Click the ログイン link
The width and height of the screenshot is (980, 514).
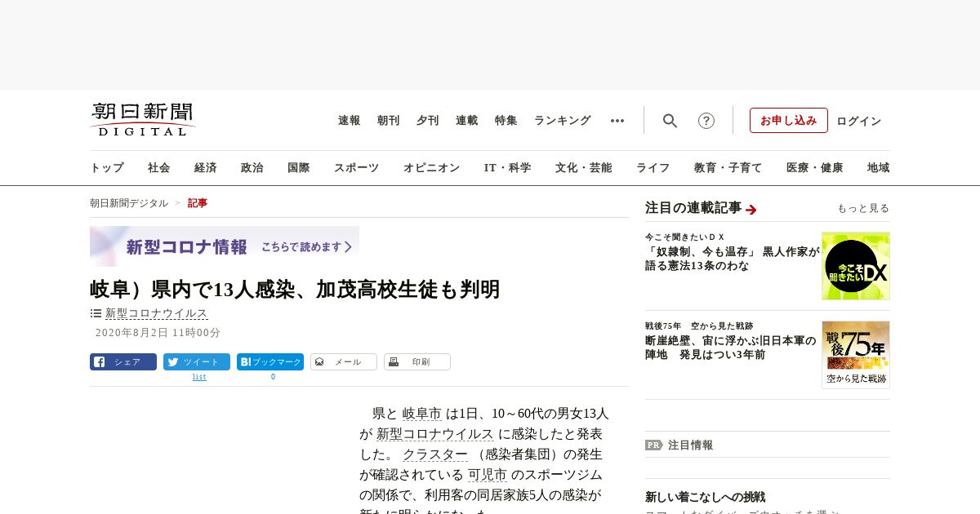859,121
